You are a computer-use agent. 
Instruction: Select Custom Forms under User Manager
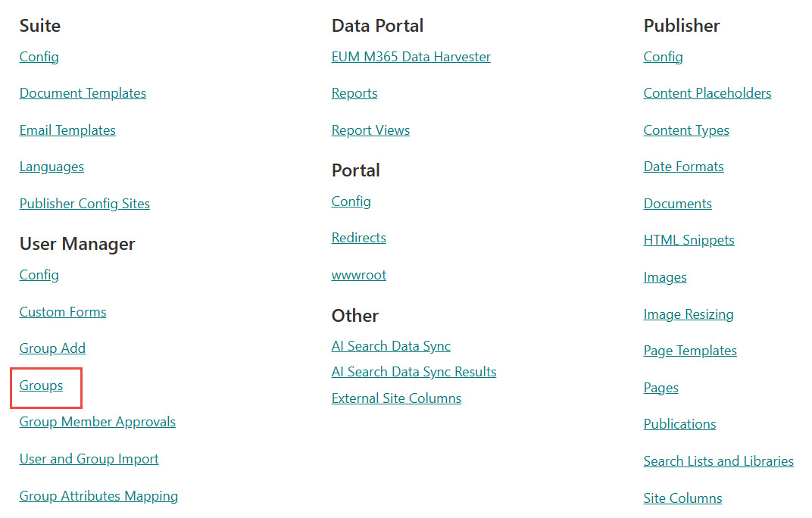(63, 312)
